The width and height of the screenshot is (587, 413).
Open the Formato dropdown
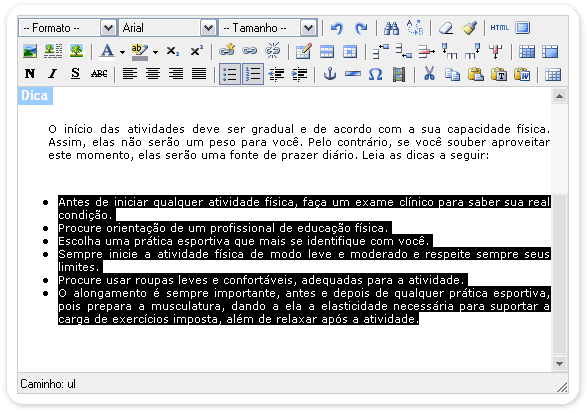pyautogui.click(x=67, y=28)
